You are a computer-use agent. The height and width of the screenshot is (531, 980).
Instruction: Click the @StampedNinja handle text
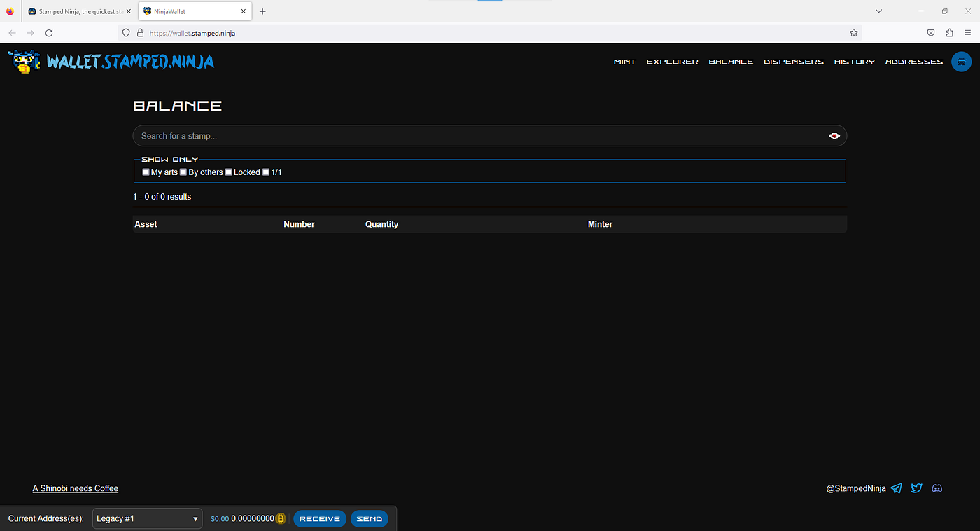856,488
